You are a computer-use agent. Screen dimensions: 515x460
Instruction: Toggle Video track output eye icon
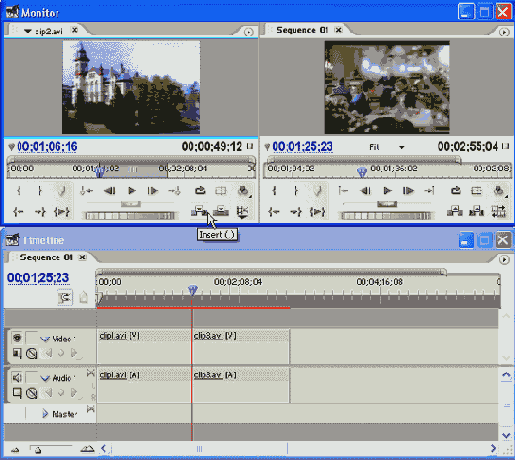[x=17, y=338]
